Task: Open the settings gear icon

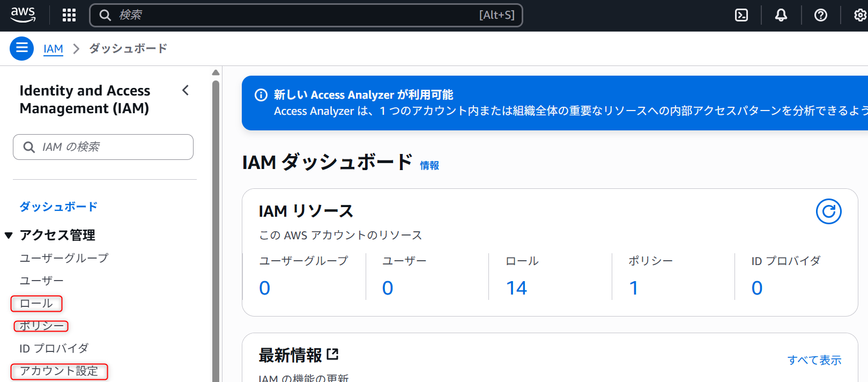Action: click(860, 15)
